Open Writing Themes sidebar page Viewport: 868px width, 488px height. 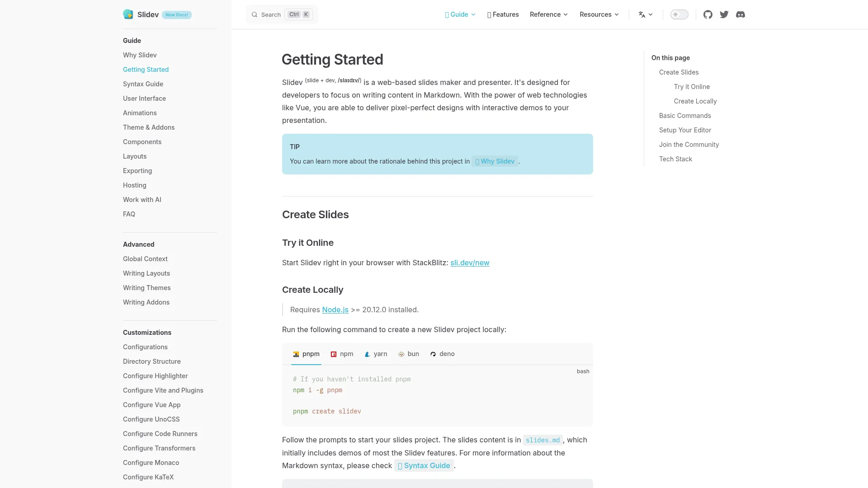[147, 288]
